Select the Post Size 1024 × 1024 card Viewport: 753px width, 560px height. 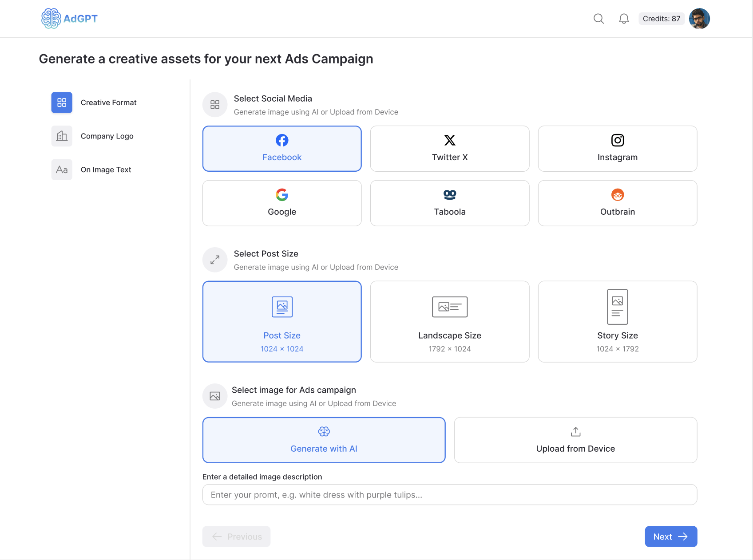tap(282, 322)
